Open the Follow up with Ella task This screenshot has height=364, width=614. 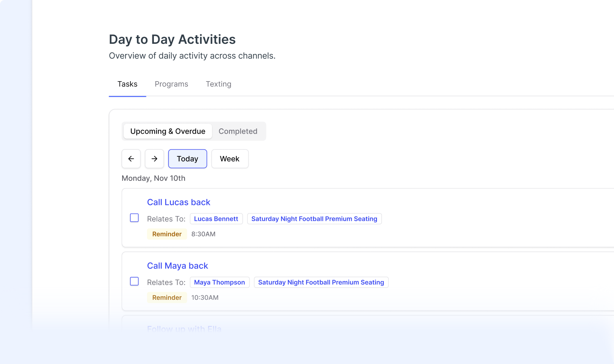184,329
